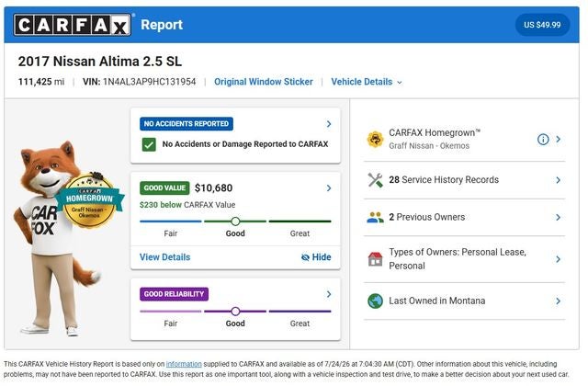The width and height of the screenshot is (588, 386).
Task: Click the CARFAX logo in header
Action: pyautogui.click(x=72, y=25)
